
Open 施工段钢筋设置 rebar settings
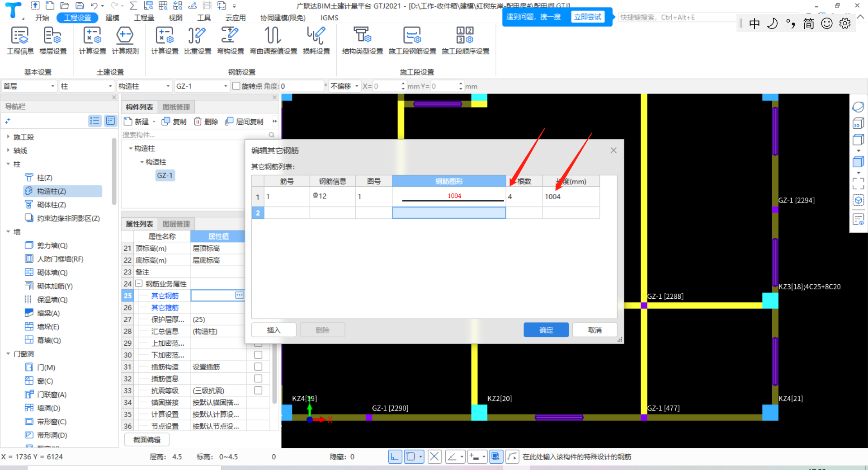(x=412, y=41)
